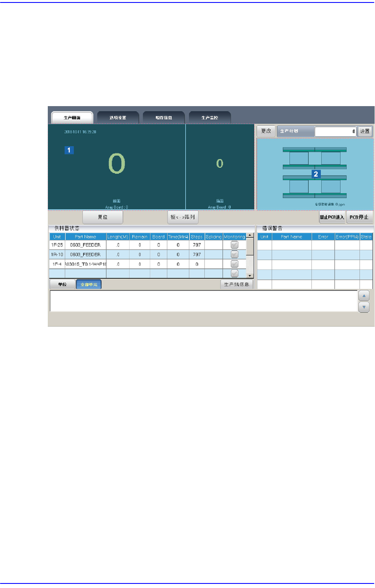Open the 吸着信息 tab
375x588 pixels.
click(164, 118)
